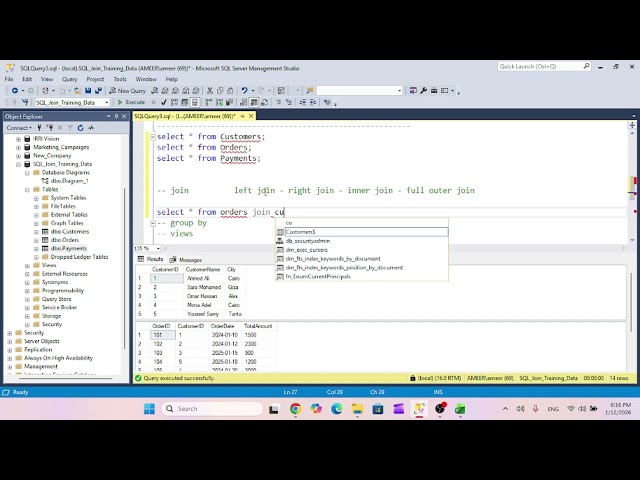Collapse the Database Diagrams folder
The width and height of the screenshot is (640, 480).
(x=27, y=173)
